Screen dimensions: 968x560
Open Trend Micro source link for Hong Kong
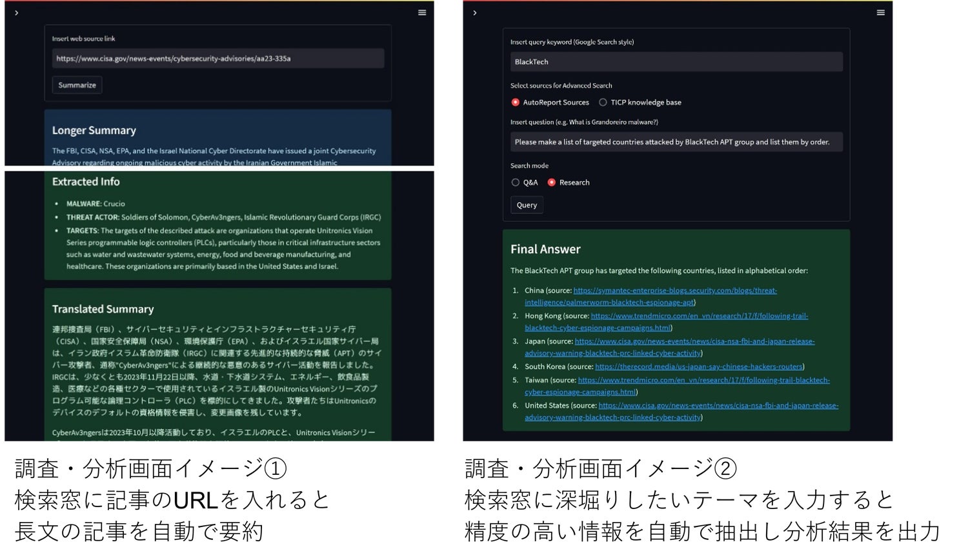(699, 316)
